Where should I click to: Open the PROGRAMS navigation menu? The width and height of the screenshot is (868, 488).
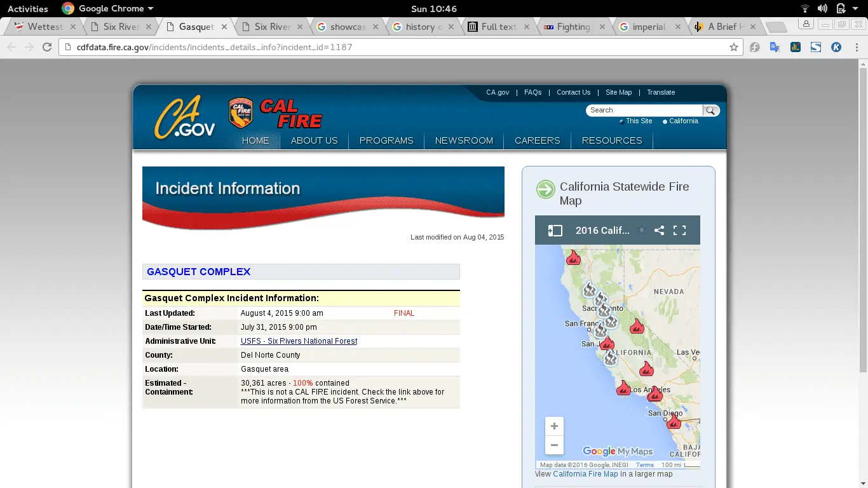[386, 140]
